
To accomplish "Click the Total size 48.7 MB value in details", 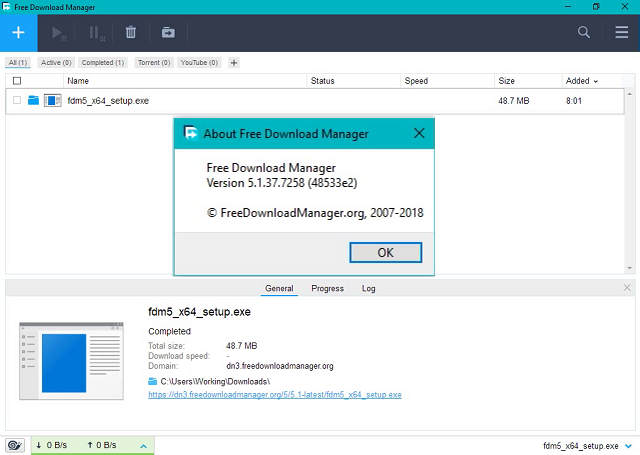I will (242, 346).
